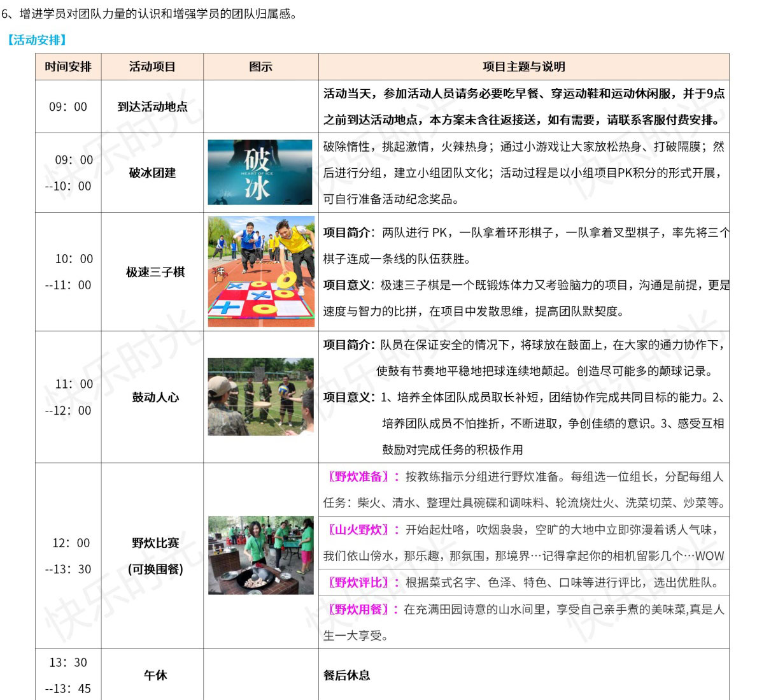Click the 野炊比赛 cooking photo
Viewport: 764px width, 700px height.
tap(261, 555)
